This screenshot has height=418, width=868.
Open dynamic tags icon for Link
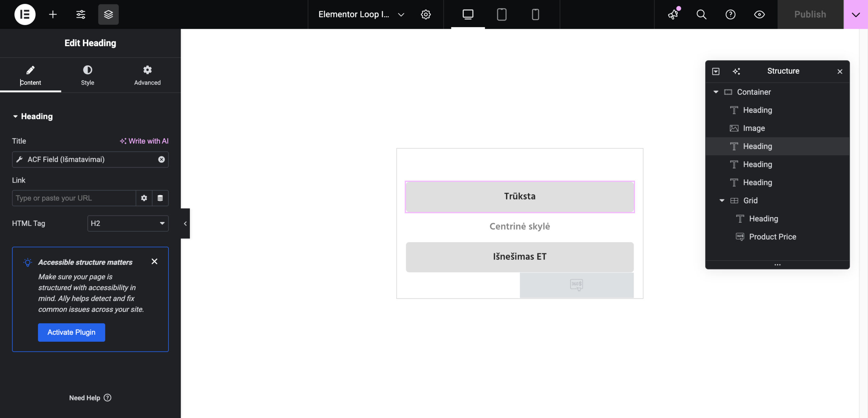click(x=160, y=198)
